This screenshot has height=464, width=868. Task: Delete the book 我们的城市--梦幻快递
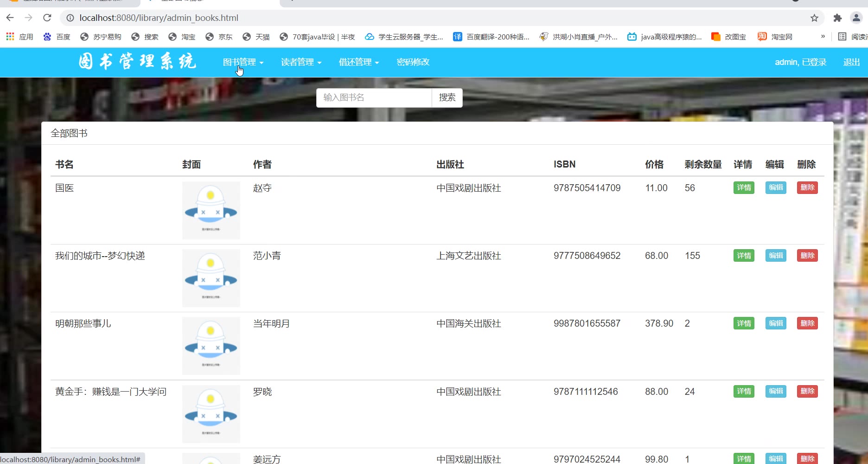pyautogui.click(x=807, y=255)
